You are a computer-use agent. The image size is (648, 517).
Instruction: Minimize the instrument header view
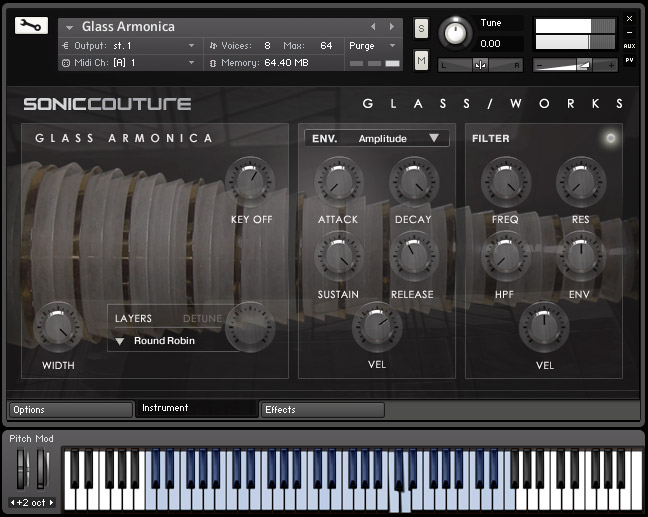629,32
